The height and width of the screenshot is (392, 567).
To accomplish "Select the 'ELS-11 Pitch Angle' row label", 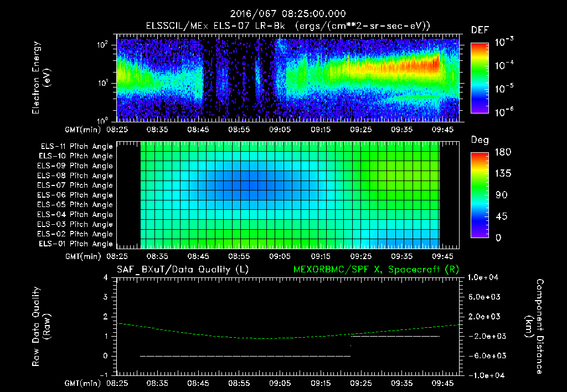I will pos(76,147).
